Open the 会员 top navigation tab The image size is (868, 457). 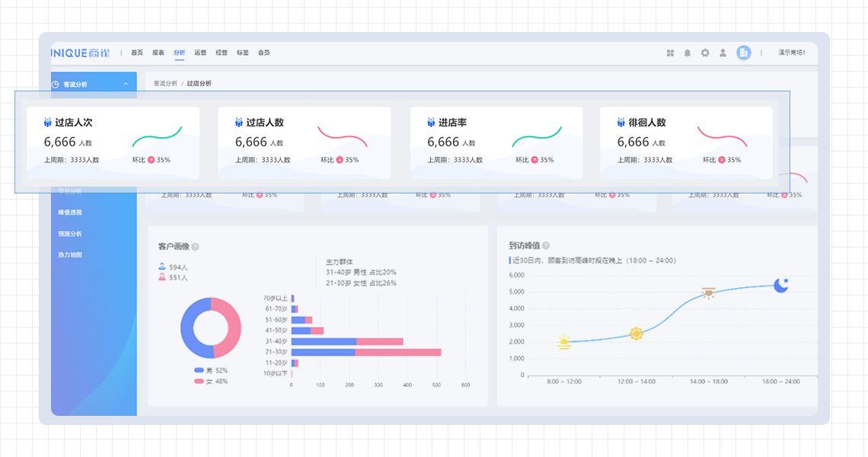pyautogui.click(x=263, y=53)
